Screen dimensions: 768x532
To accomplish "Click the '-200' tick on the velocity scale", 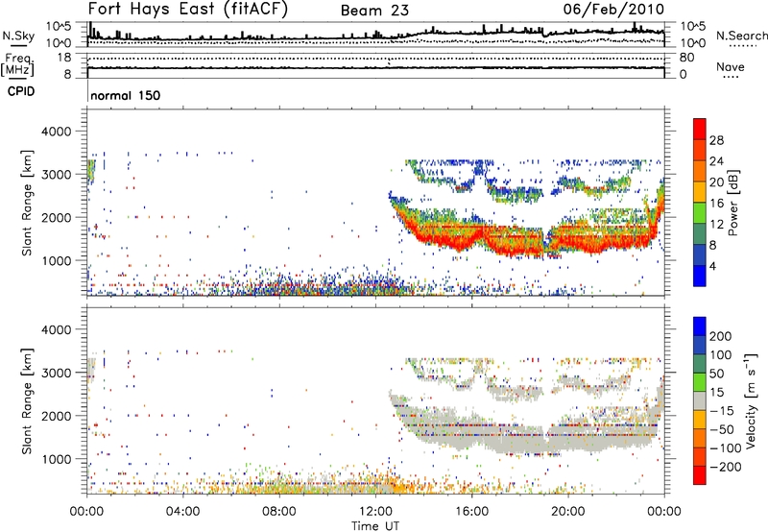I will pyautogui.click(x=725, y=467).
